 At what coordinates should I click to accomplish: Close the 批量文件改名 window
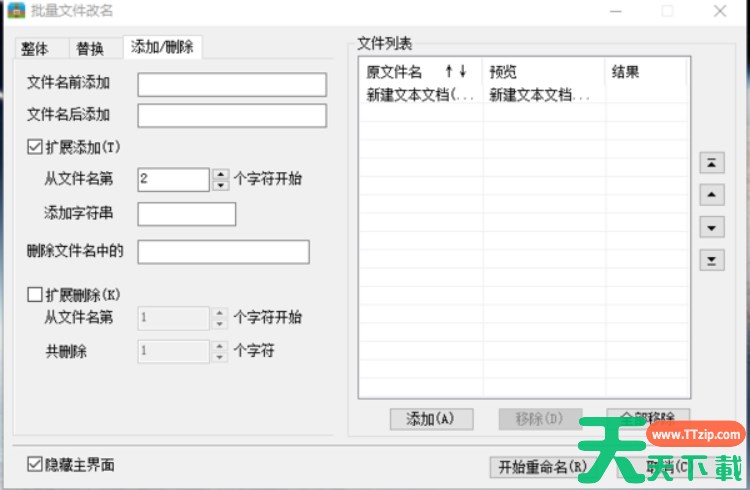point(720,11)
